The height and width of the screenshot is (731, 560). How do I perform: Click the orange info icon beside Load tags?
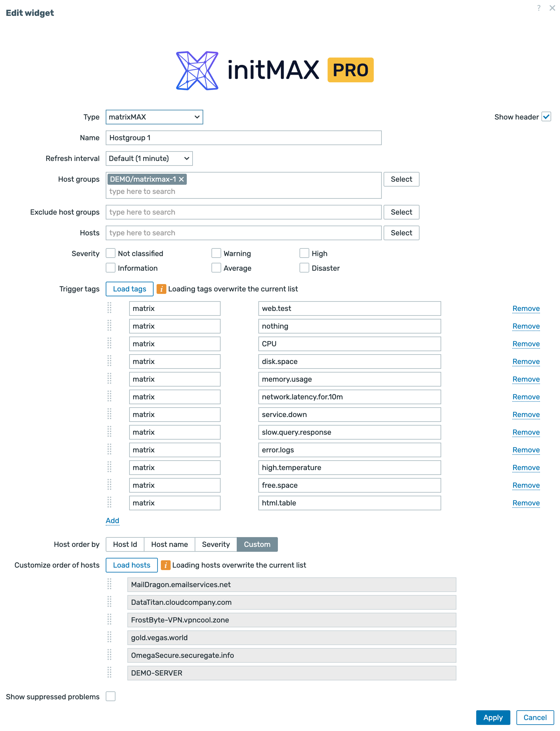(x=161, y=289)
